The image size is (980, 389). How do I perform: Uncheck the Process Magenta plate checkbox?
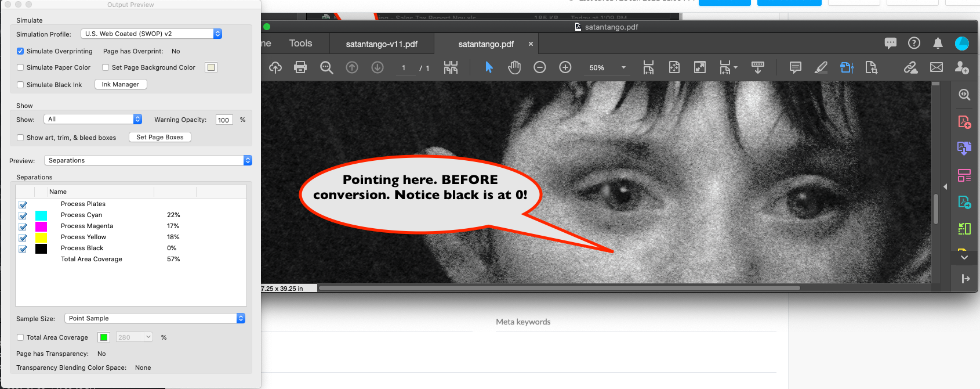coord(23,226)
